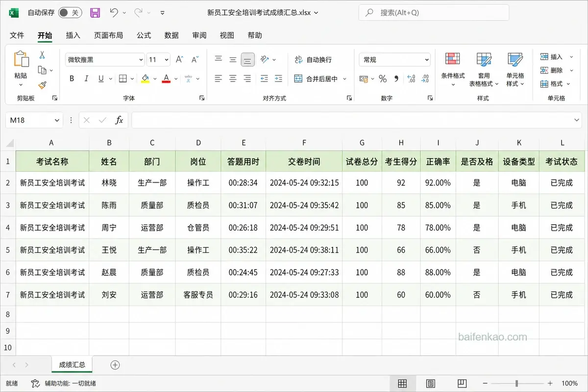Open the font color dropdown arrow

coord(176,79)
